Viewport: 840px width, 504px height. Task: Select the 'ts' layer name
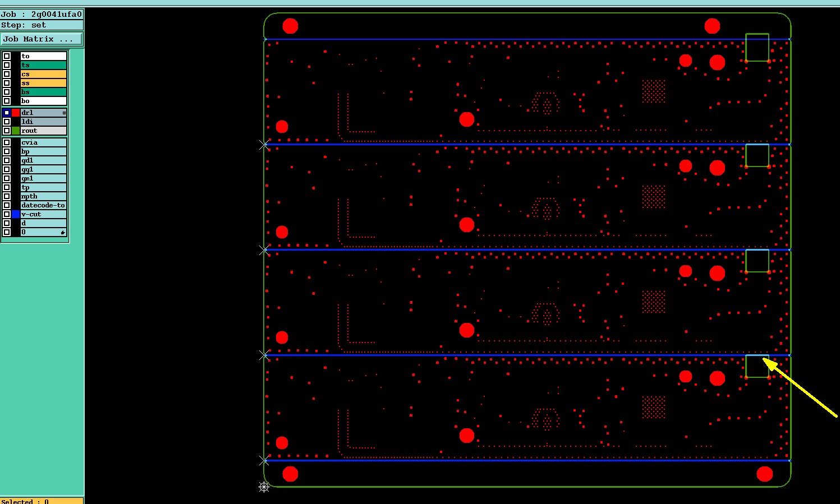click(44, 65)
